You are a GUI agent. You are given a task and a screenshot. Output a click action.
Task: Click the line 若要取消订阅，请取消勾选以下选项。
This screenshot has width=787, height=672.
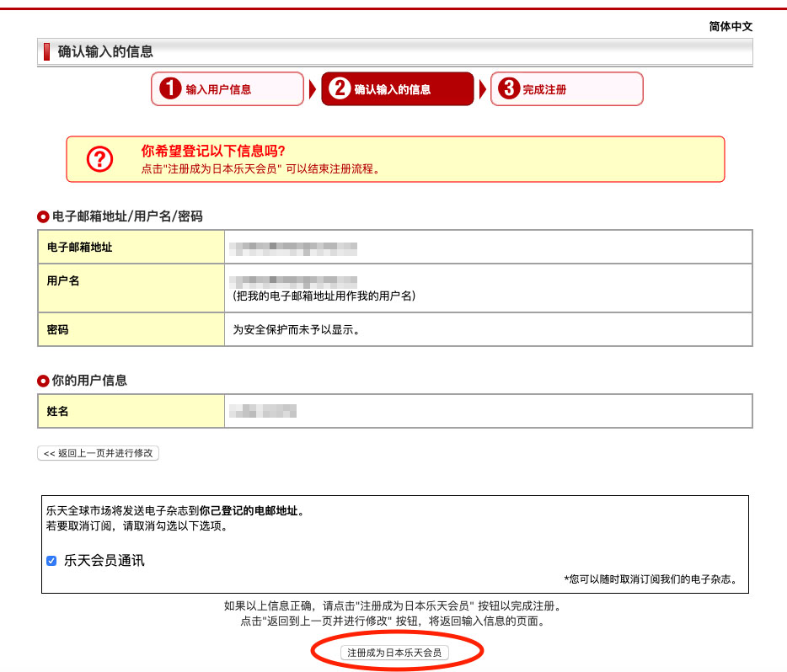[137, 526]
